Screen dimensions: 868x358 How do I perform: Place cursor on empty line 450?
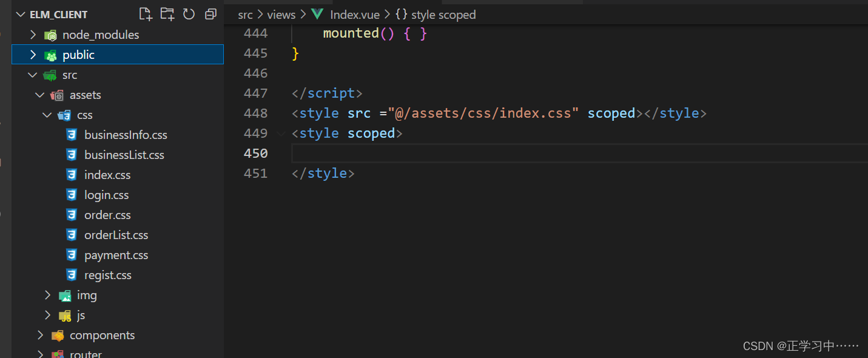579,153
